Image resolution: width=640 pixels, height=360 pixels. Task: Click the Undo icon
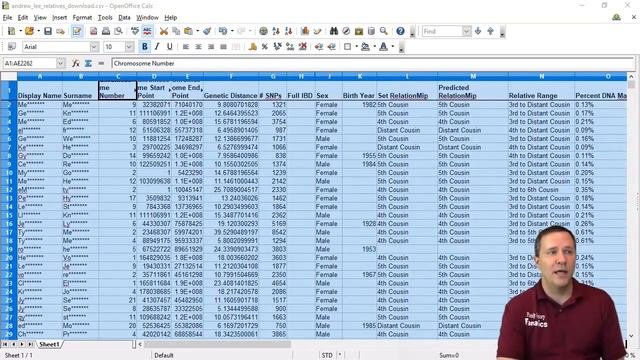pos(222,31)
